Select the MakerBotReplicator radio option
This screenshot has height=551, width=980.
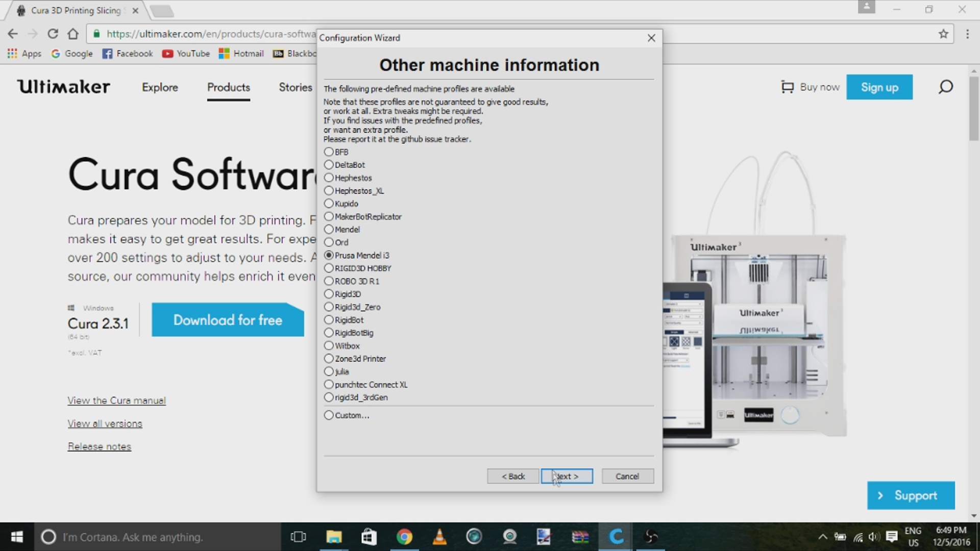click(x=329, y=216)
